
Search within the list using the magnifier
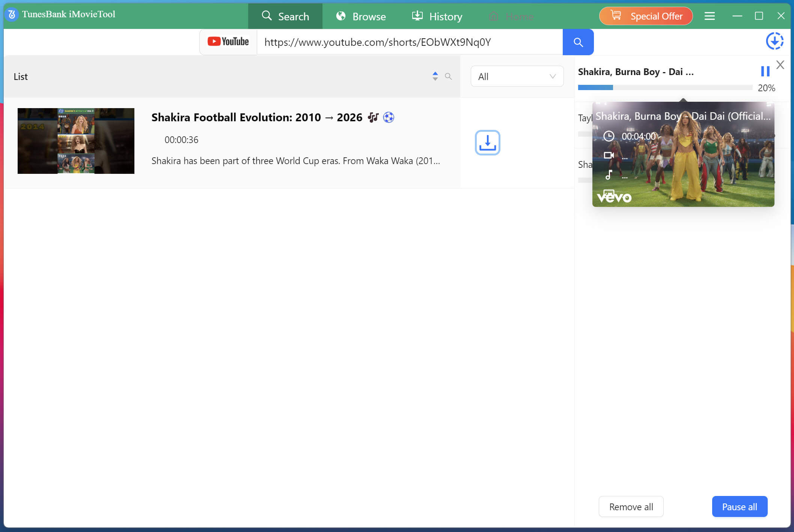448,76
